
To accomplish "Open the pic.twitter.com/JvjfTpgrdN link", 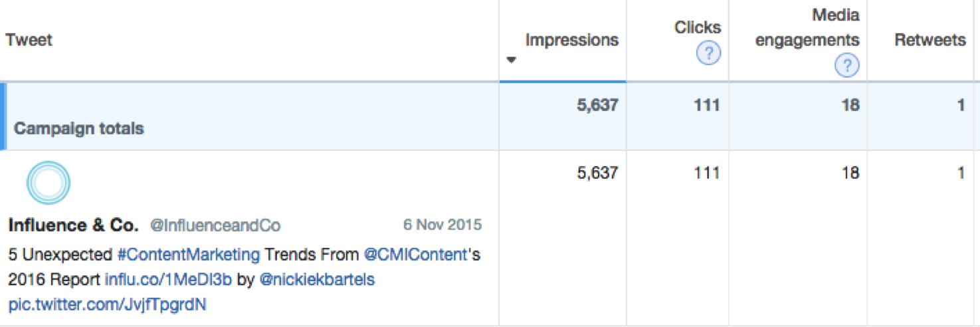I will click(108, 304).
